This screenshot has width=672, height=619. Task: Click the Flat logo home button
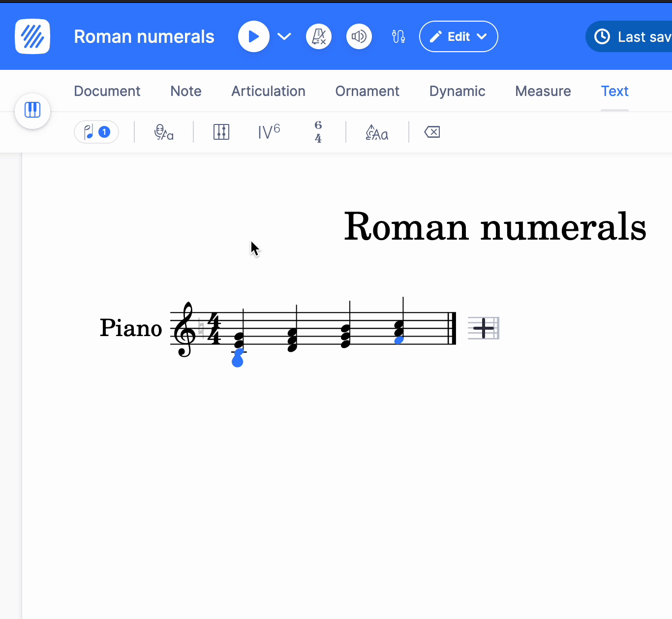32,36
